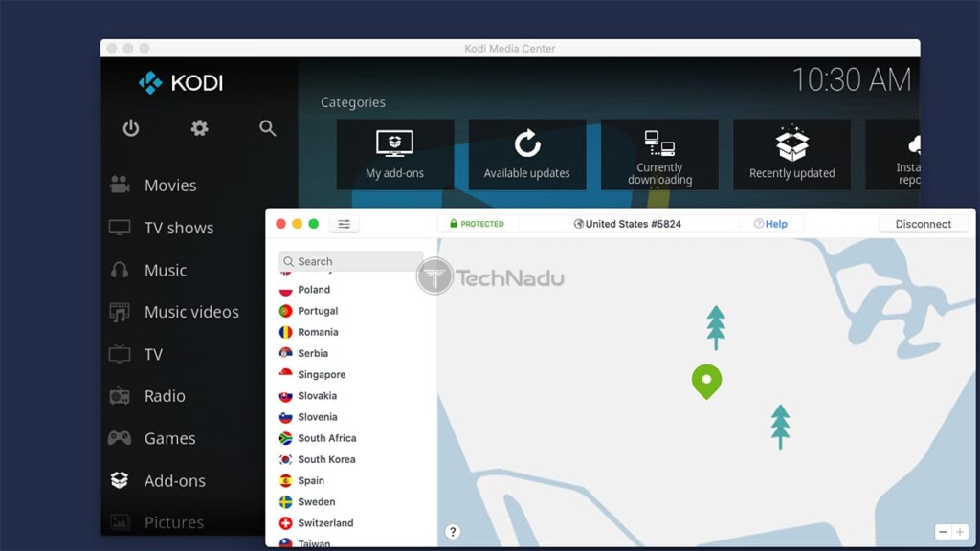Select Music in Kodi sidebar
The width and height of the screenshot is (980, 551).
click(x=165, y=271)
